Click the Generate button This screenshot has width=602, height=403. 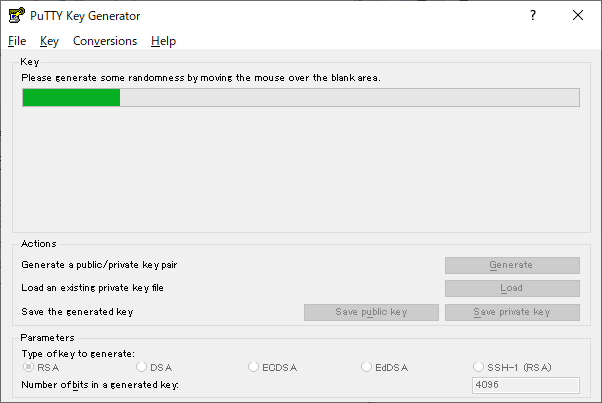(512, 265)
